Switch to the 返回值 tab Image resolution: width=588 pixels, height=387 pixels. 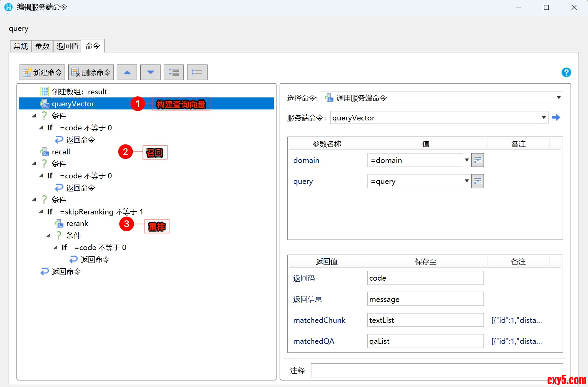(67, 46)
